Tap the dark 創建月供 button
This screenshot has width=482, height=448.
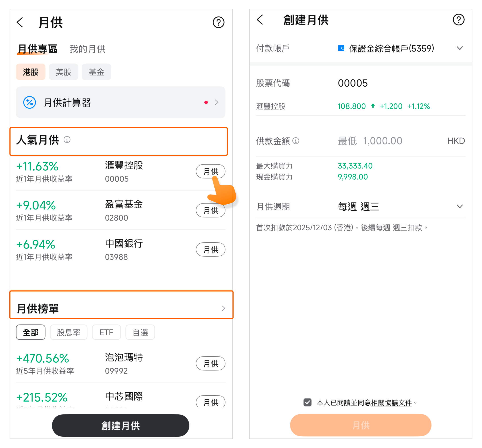[120, 425]
